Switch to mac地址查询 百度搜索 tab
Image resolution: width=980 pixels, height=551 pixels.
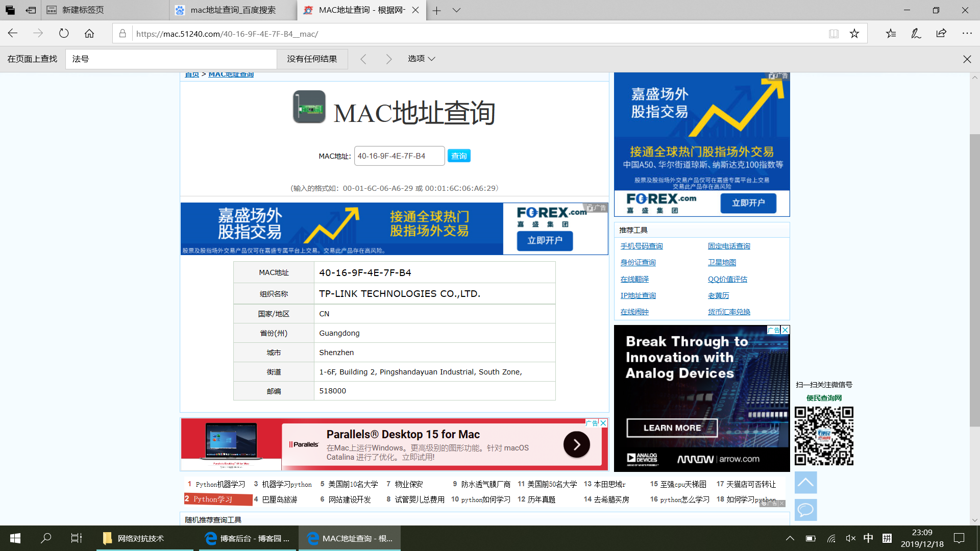(x=233, y=10)
